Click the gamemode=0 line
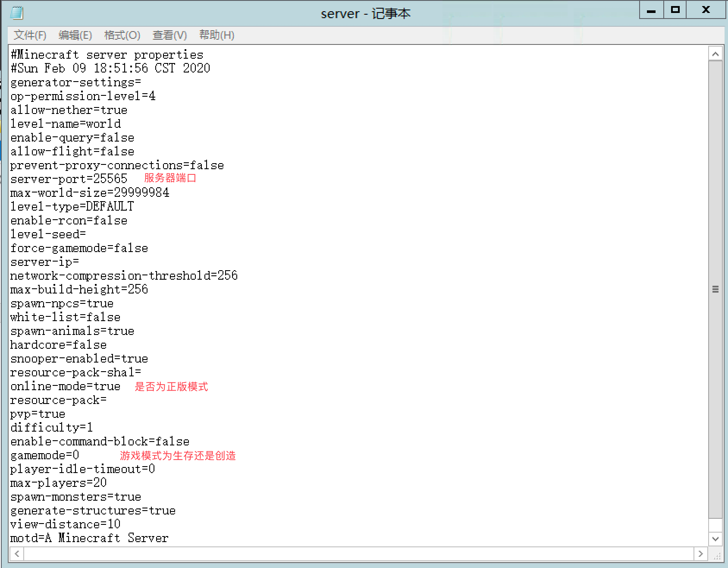Image resolution: width=728 pixels, height=568 pixels. click(45, 455)
